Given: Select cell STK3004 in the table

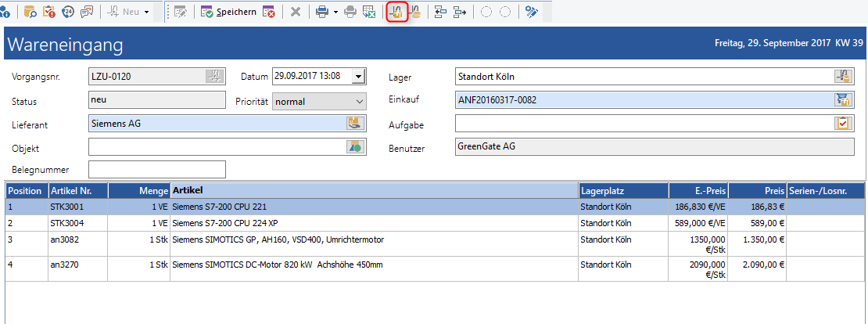Looking at the screenshot, I should (78, 223).
